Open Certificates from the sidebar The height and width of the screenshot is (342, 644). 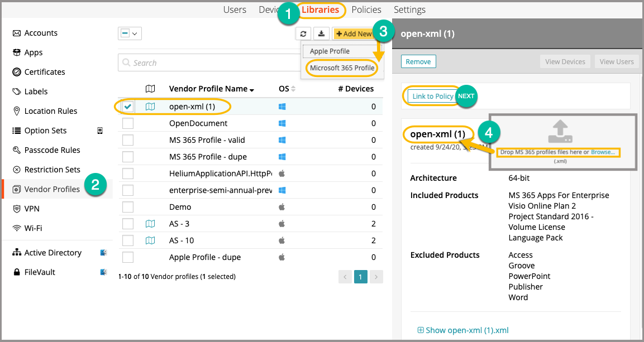44,72
